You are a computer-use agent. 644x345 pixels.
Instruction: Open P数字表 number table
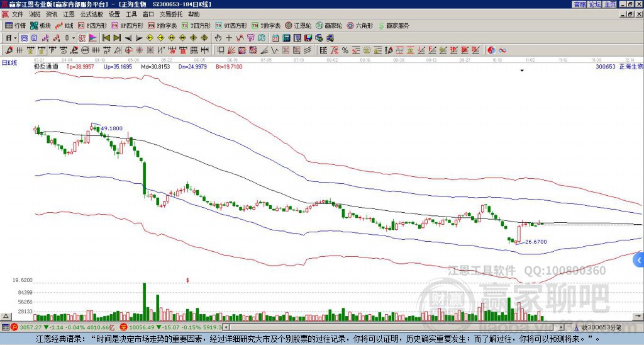pos(162,25)
